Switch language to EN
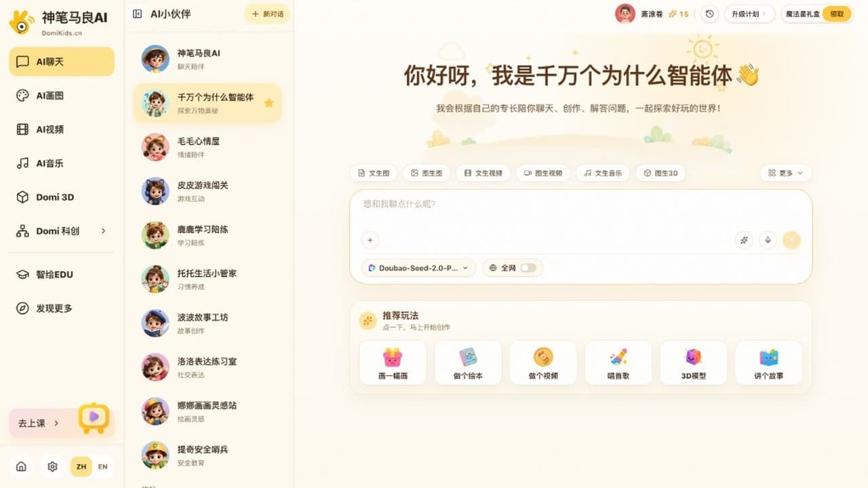 pyautogui.click(x=102, y=466)
